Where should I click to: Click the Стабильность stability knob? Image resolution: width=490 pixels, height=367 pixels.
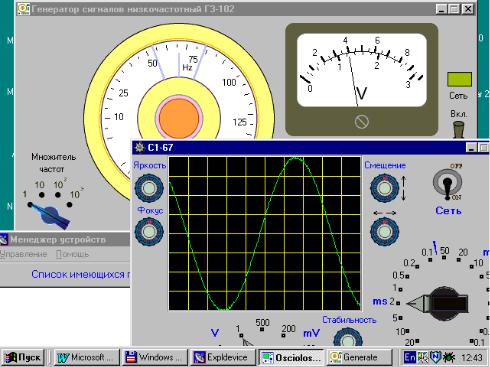point(348,337)
